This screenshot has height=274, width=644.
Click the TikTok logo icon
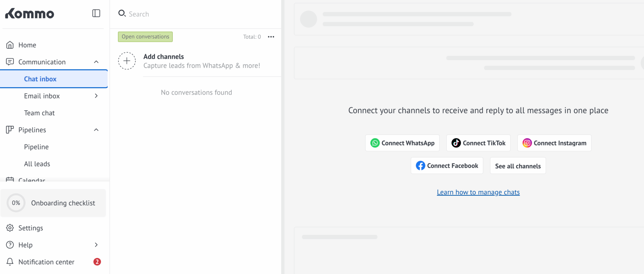point(456,143)
